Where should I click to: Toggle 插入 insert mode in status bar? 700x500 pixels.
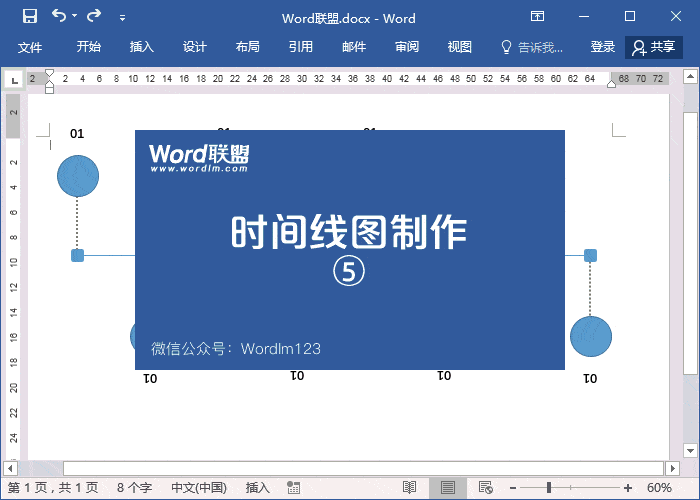[x=258, y=488]
